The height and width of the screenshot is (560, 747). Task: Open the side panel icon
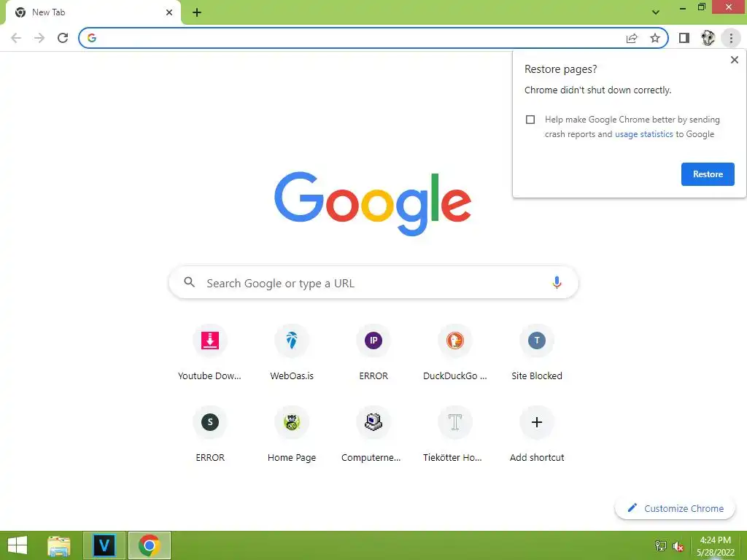pyautogui.click(x=684, y=38)
